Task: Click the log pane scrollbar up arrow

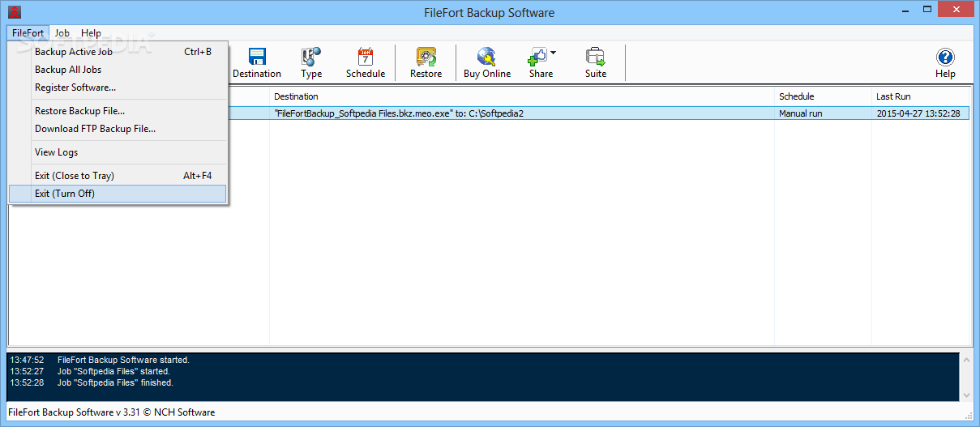Action: click(965, 359)
